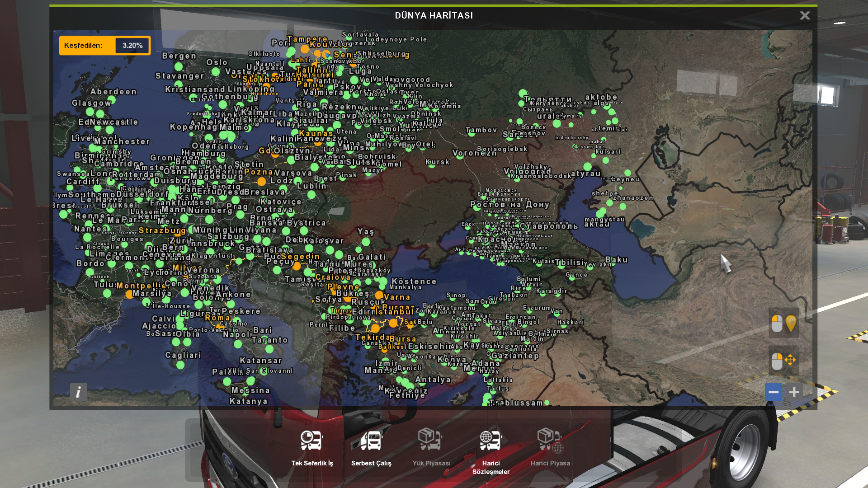Select the Baku city label
This screenshot has height=488, width=868.
616,260
